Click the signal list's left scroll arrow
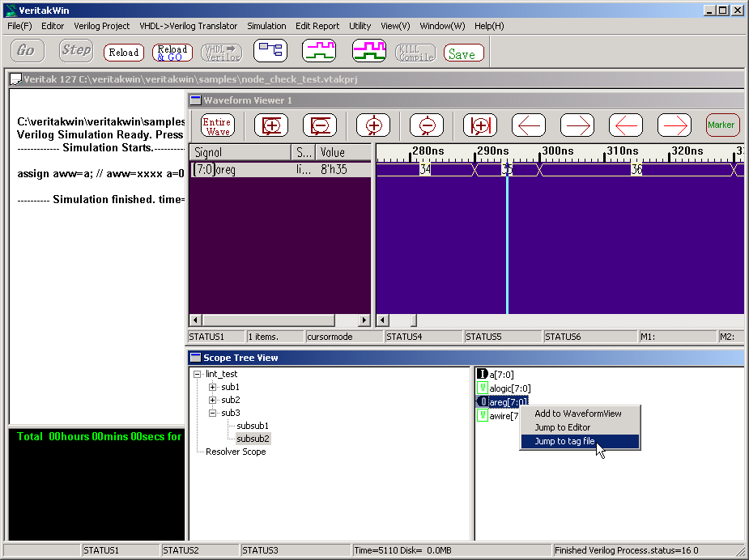 click(195, 320)
